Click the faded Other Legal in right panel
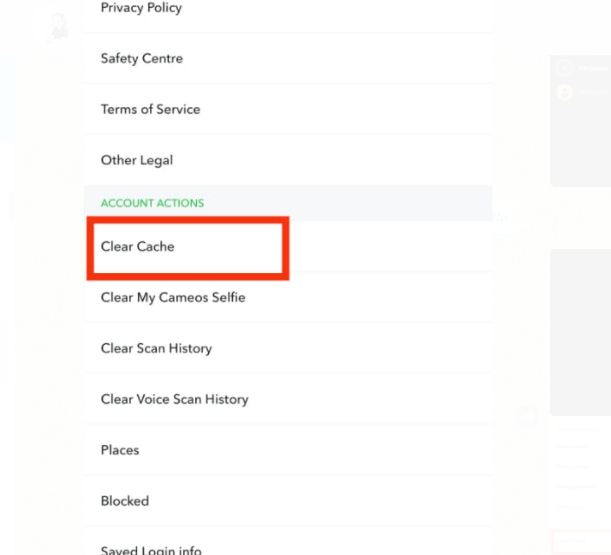This screenshot has width=611, height=555. coord(571,507)
